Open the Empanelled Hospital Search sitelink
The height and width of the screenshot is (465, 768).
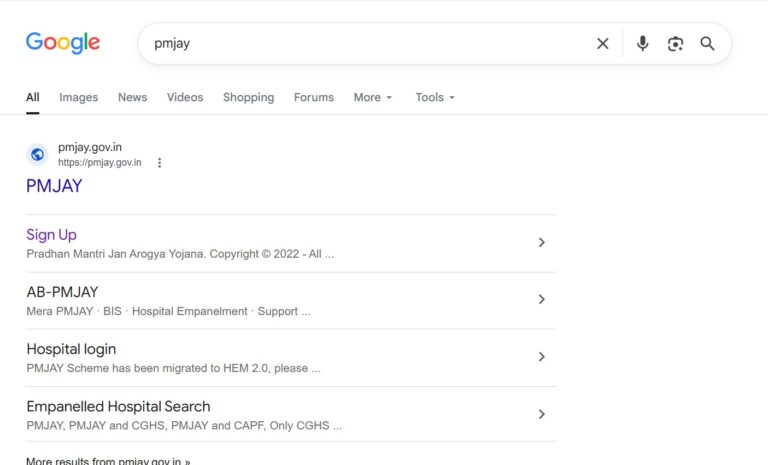tap(118, 406)
